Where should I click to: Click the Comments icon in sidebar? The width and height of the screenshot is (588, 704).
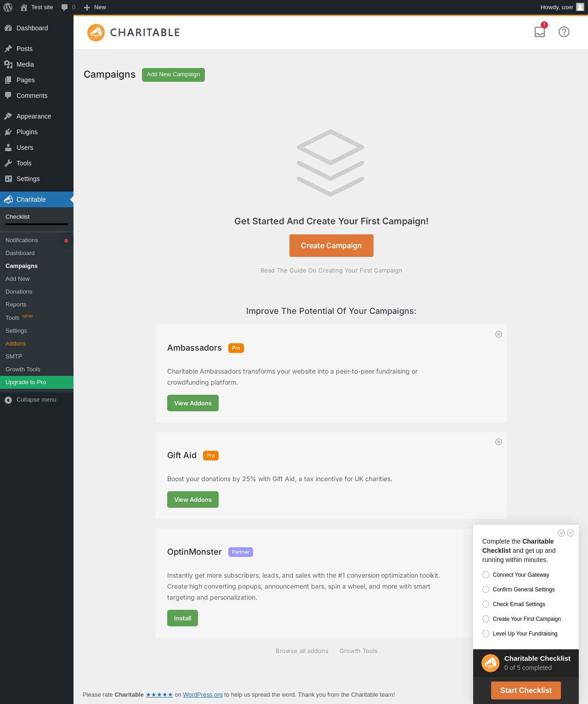coord(8,96)
